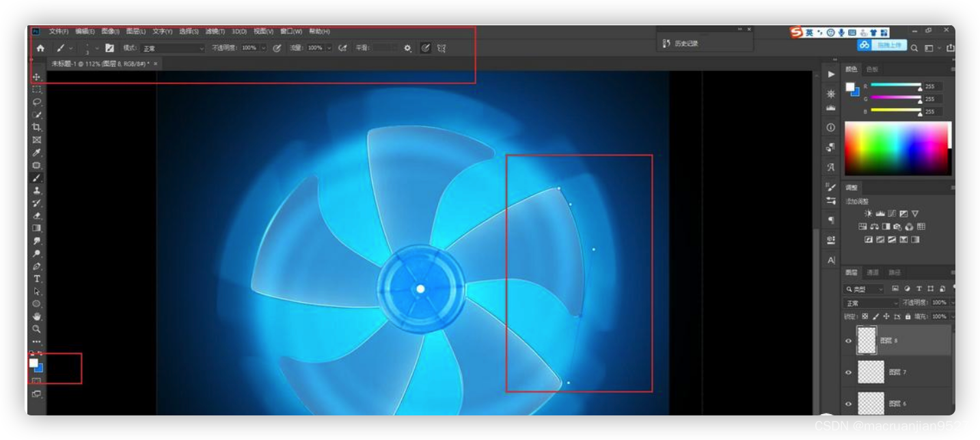Click the share export icon top right
The height and width of the screenshot is (440, 980).
click(951, 49)
